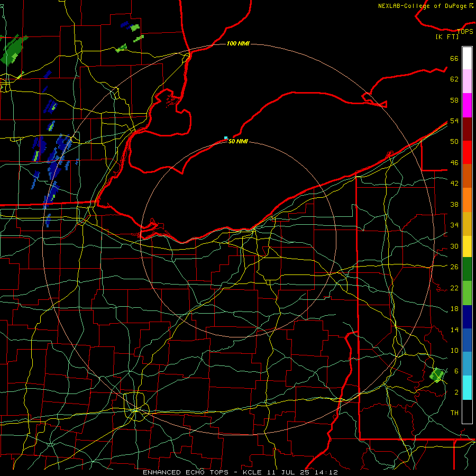Screen dimensions: 476x476
Task: Click the mustard gold legend swatch
Action: 467,224
